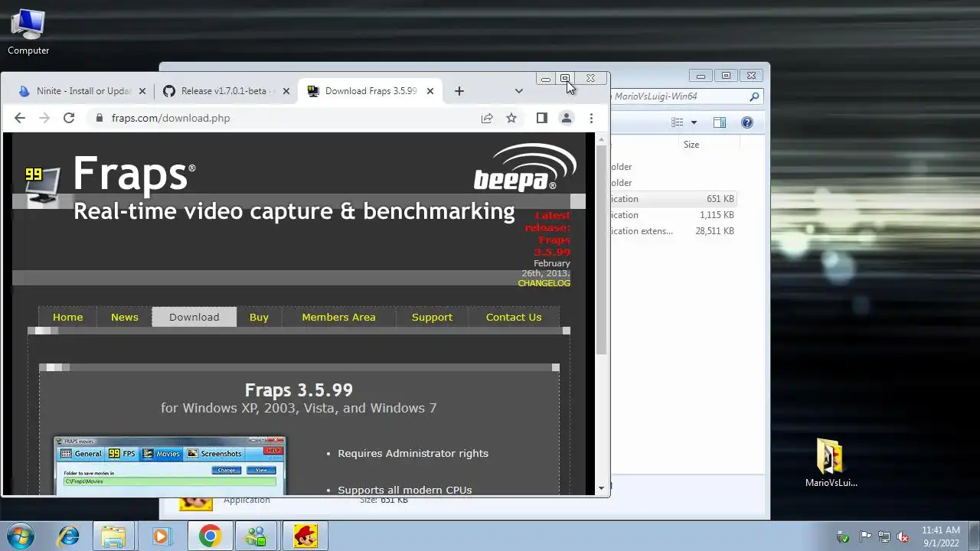Open Explorer help
Screen dimensions: 980x551
pyautogui.click(x=747, y=122)
